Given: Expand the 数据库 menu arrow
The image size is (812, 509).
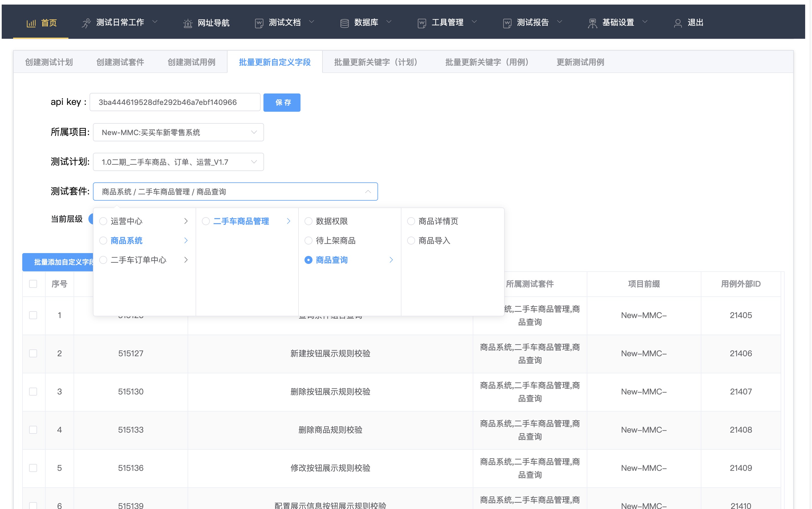Looking at the screenshot, I should [x=389, y=22].
